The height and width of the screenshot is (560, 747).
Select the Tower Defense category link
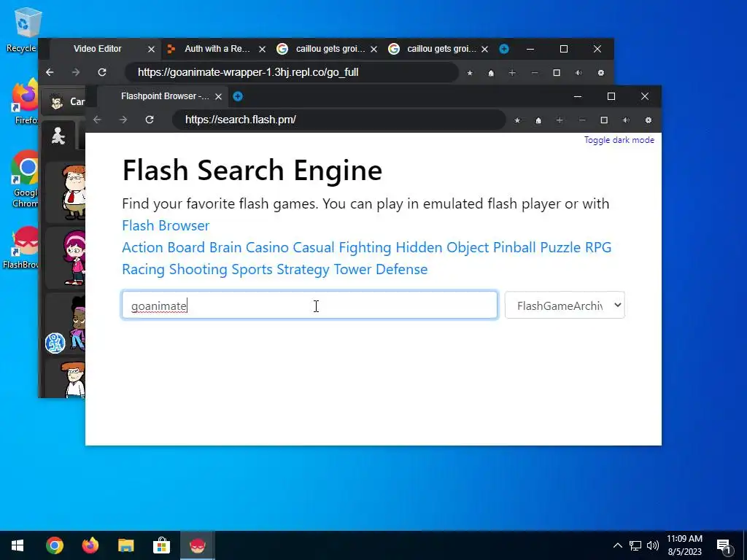tap(381, 270)
